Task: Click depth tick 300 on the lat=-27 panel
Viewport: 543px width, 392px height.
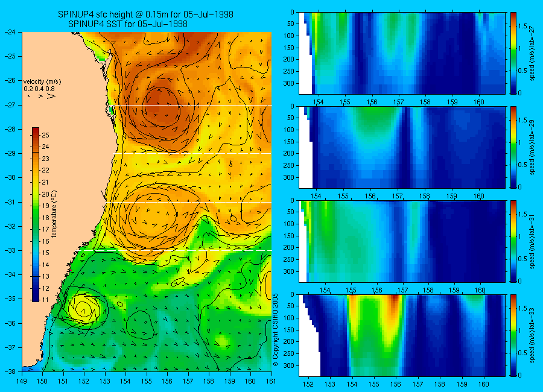Action: pos(289,83)
